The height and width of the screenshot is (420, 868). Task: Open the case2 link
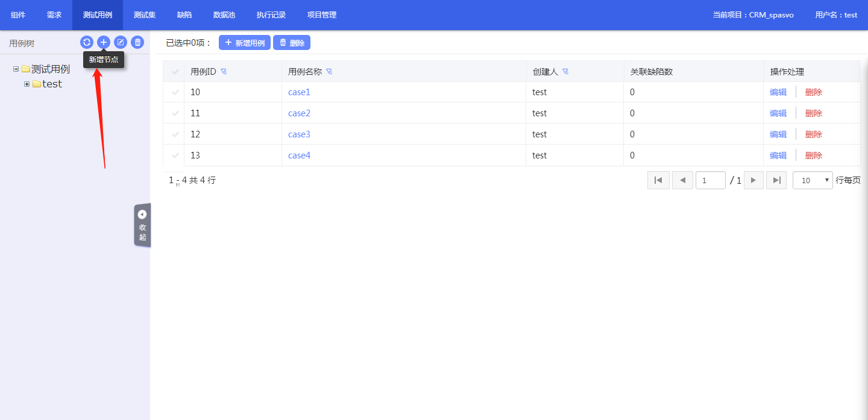pyautogui.click(x=299, y=113)
